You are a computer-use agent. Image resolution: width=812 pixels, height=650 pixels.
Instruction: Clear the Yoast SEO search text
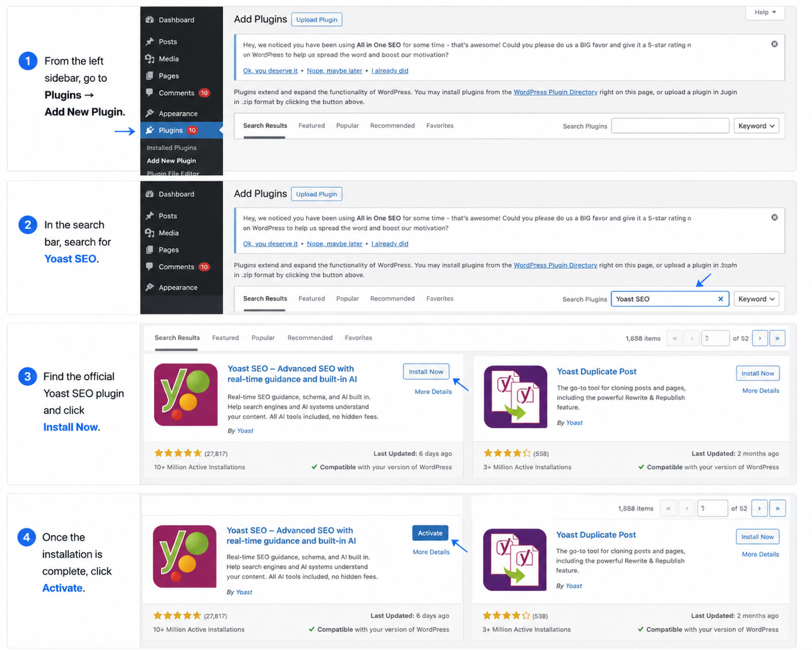[721, 299]
